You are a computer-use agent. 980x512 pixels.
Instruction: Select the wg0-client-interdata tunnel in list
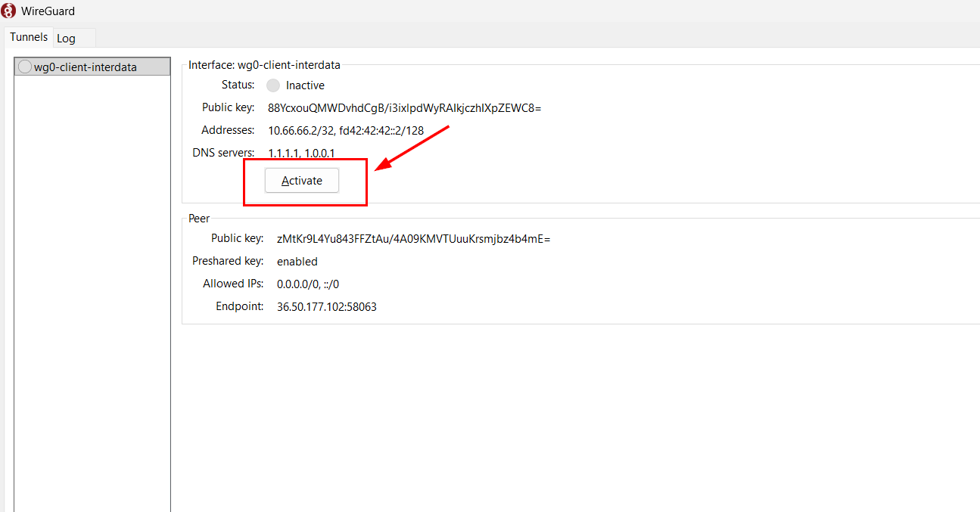click(x=92, y=67)
